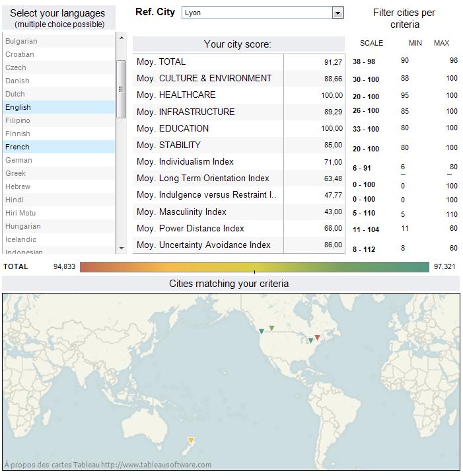This screenshot has width=463, height=476.
Task: Click the red city marker in eastern Canada
Action: (x=317, y=338)
